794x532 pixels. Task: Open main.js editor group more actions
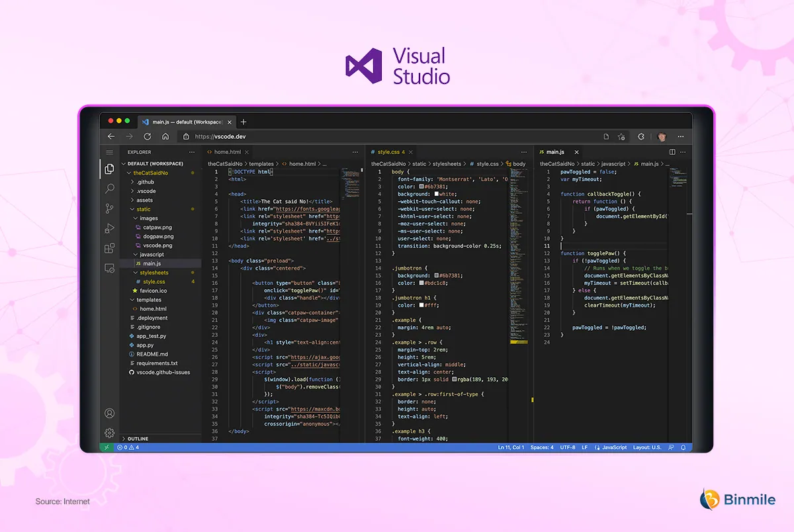[684, 152]
